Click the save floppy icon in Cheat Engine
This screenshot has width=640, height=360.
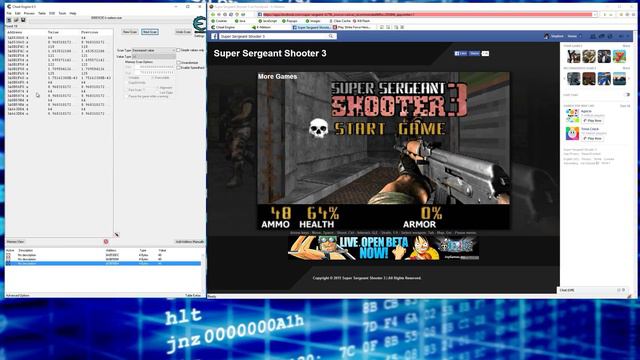click(x=23, y=20)
